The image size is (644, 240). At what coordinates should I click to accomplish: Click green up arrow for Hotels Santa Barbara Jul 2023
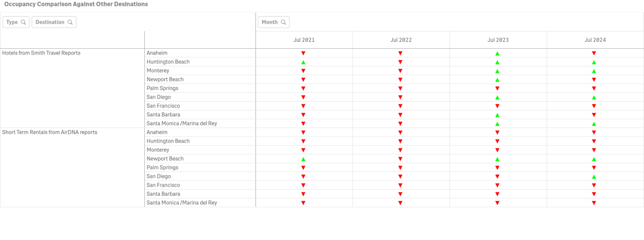click(x=497, y=115)
